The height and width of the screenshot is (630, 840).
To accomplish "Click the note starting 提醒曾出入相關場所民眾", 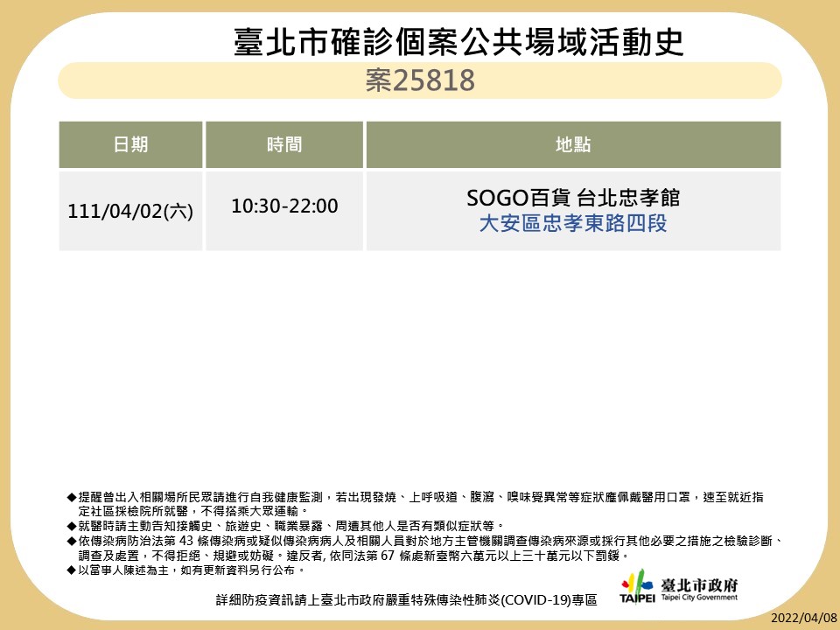I will tap(415, 504).
